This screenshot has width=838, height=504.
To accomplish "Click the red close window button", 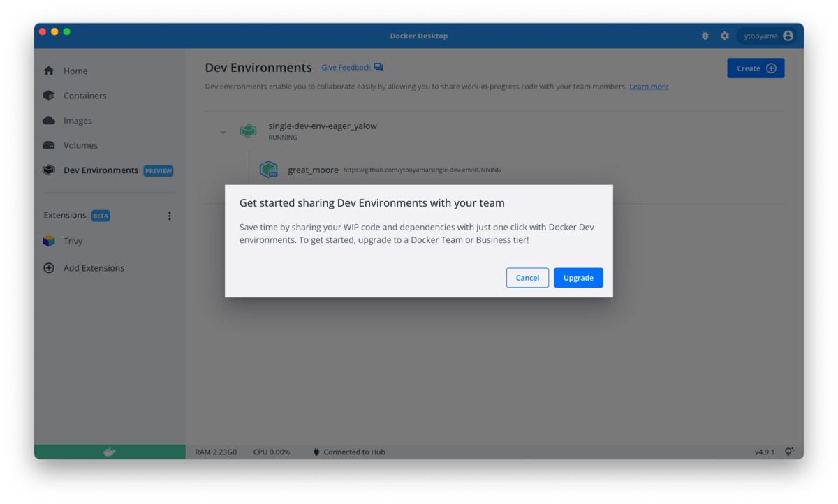I will coord(43,31).
